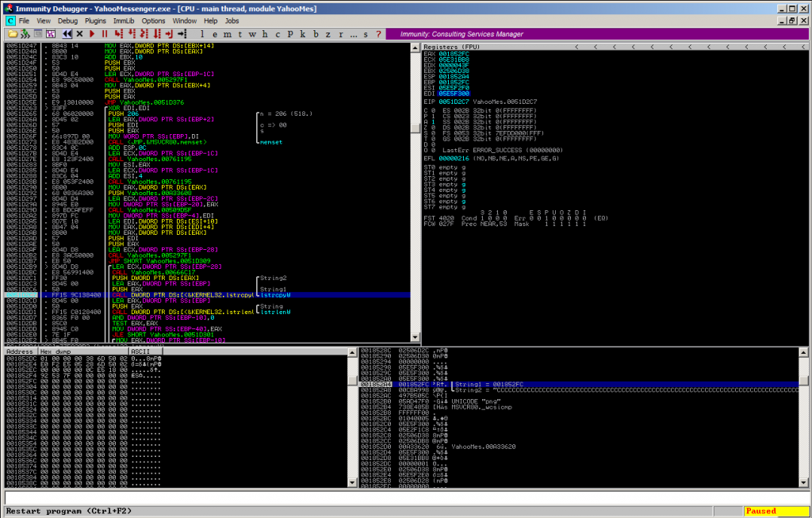The height and width of the screenshot is (518, 812).
Task: Open References with the 'r' button
Action: [x=340, y=34]
